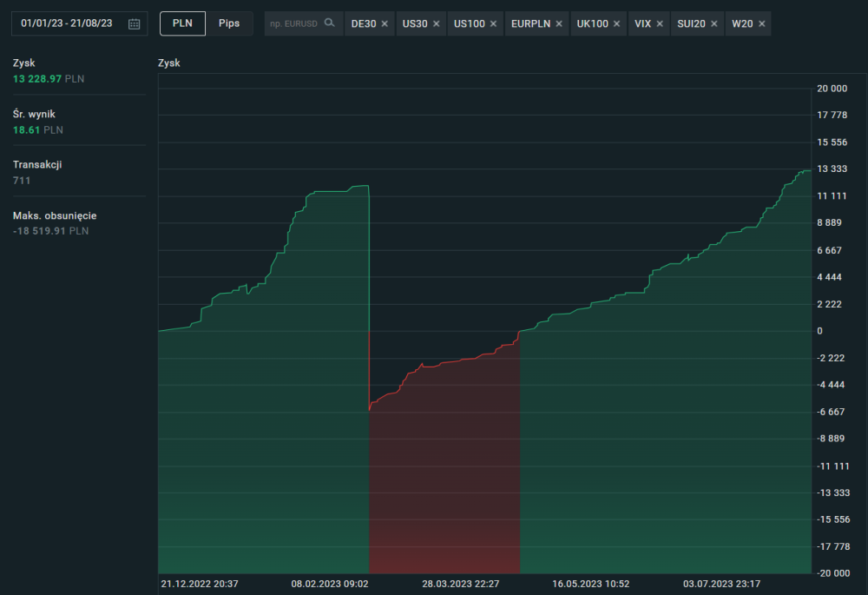The image size is (868, 595).
Task: Switch profit display to PLN
Action: [x=182, y=23]
